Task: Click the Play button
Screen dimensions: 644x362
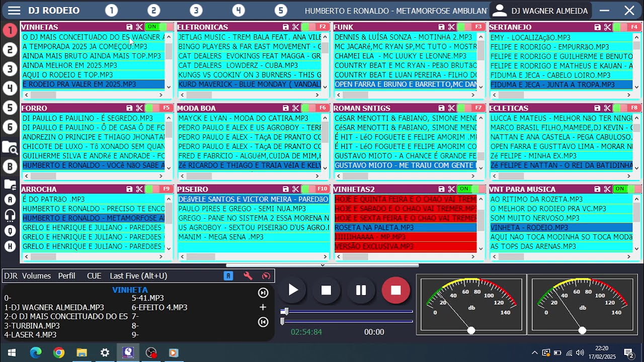Action: pyautogui.click(x=293, y=290)
